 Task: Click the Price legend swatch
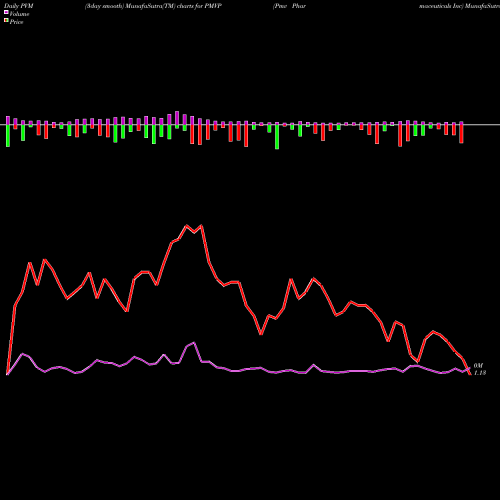pyautogui.click(x=6, y=21)
